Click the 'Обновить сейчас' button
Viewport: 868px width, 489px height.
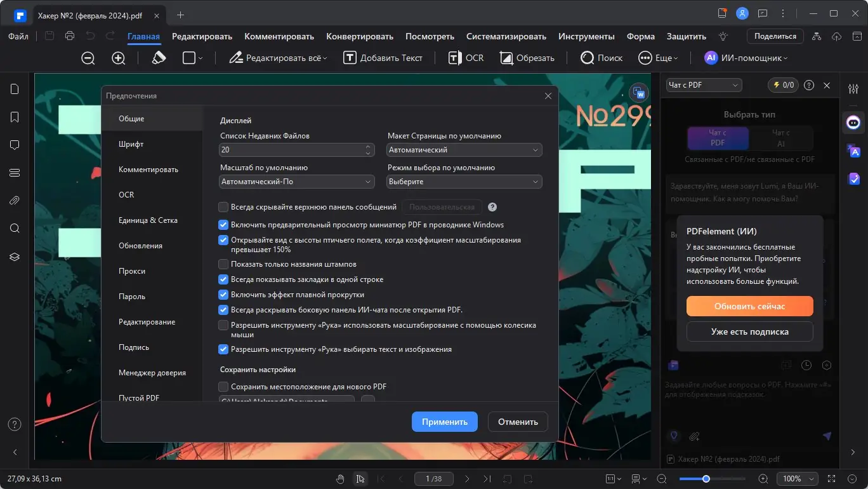pos(750,306)
